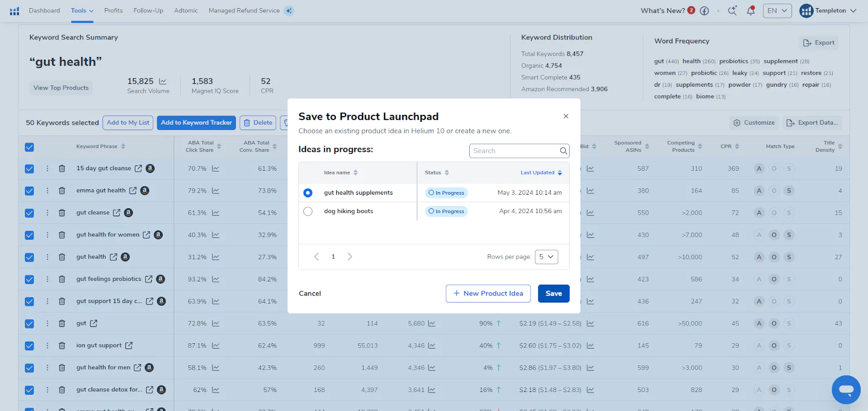Show search volume trend graph icon
The image size is (868, 411).
pos(163,81)
